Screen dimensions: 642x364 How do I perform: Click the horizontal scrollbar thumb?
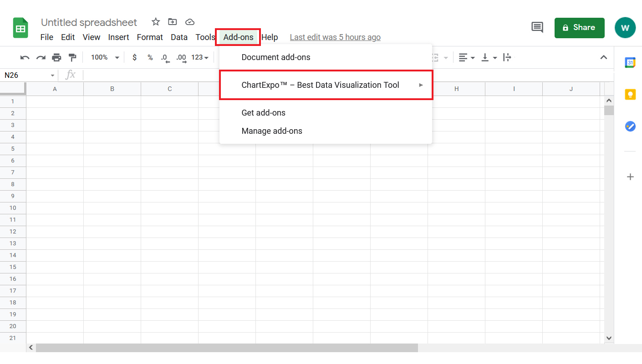pos(227,348)
